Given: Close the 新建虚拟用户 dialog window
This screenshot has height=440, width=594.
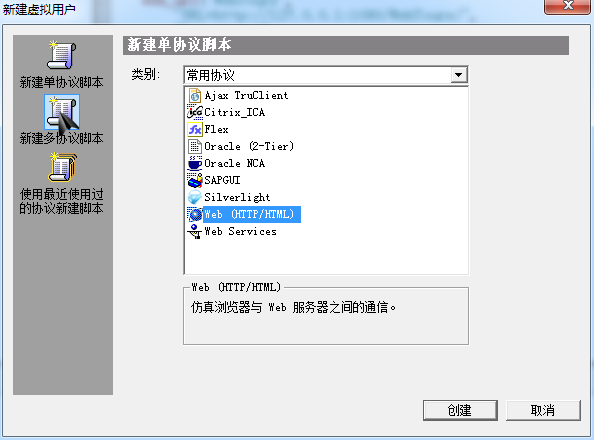Looking at the screenshot, I should click(x=567, y=6).
